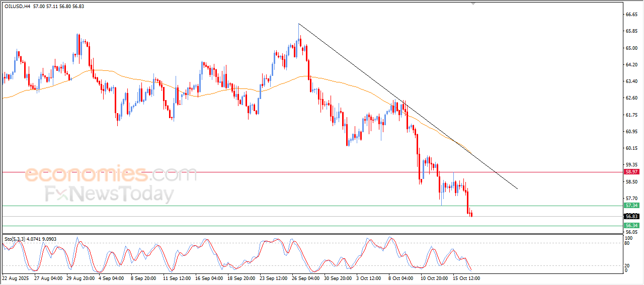Click the pink horizontal line at 57.34
Viewport: 644px width, 285px height.
click(x=302, y=206)
